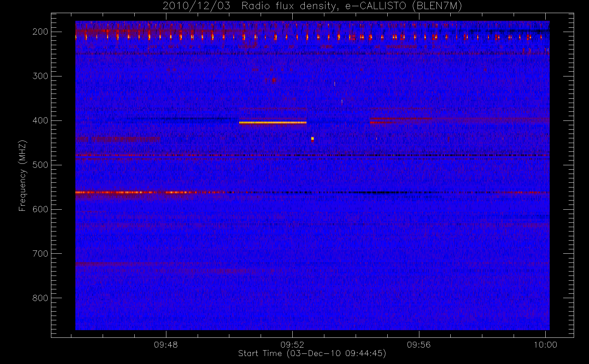The width and height of the screenshot is (589, 364).
Task: Click the 400 frequency tick label
Action: tap(40, 120)
